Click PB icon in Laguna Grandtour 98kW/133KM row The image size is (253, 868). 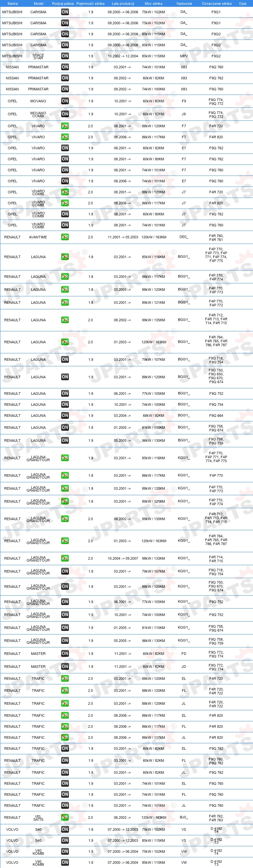click(65, 558)
